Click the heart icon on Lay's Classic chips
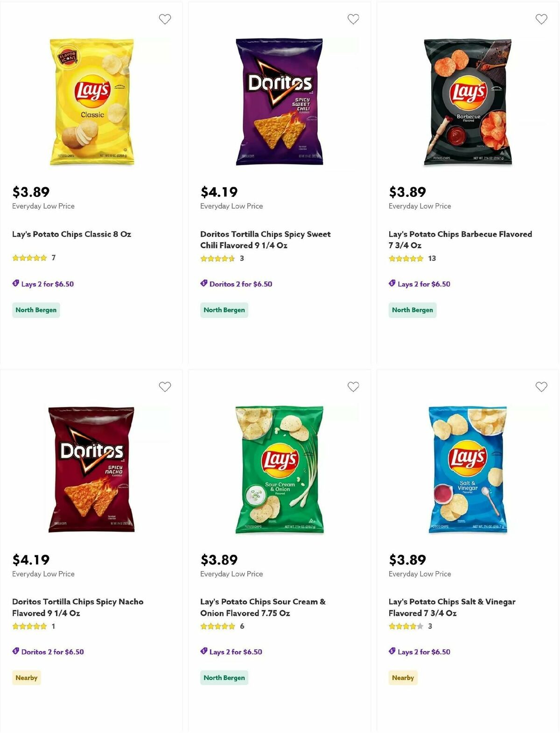The width and height of the screenshot is (560, 733). pos(165,19)
